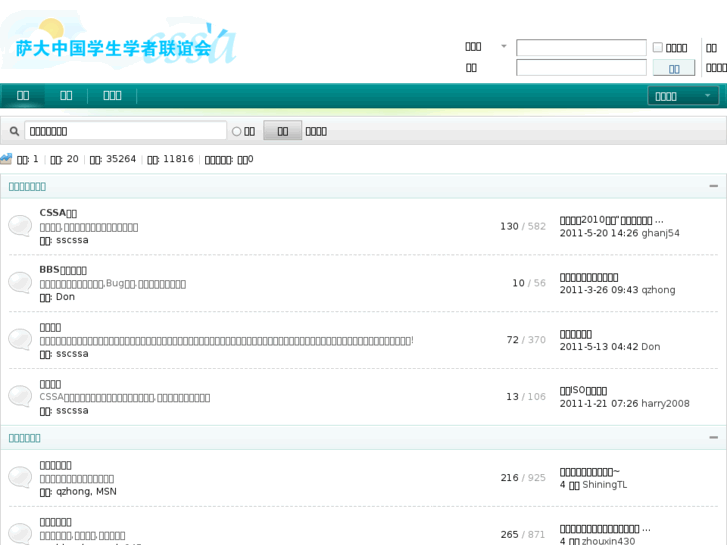Collapse the second forum category section
Image resolution: width=727 pixels, height=545 pixels.
[x=713, y=438]
